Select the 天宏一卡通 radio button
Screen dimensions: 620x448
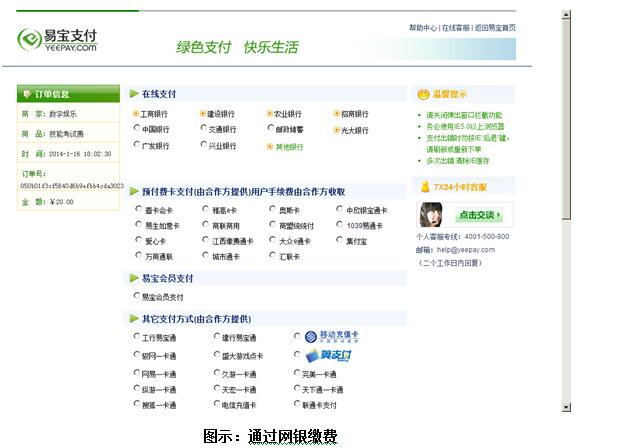217,388
